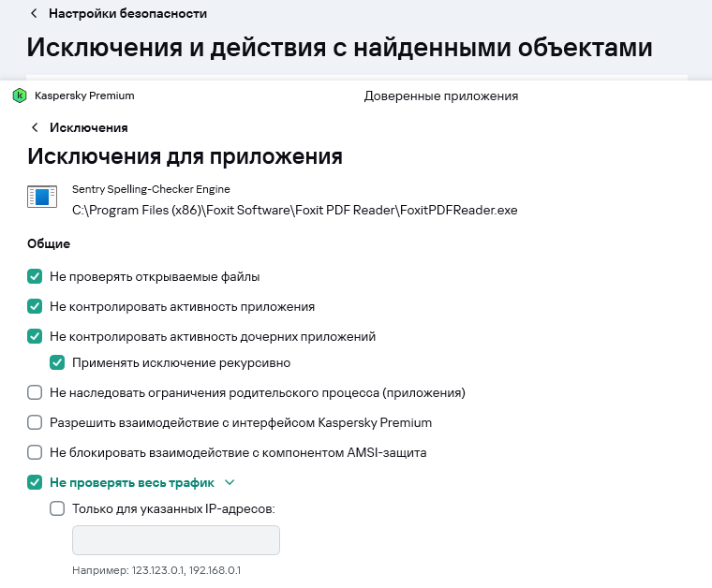Click back arrow beside Настройки безопасности
The height and width of the screenshot is (588, 712).
click(35, 14)
